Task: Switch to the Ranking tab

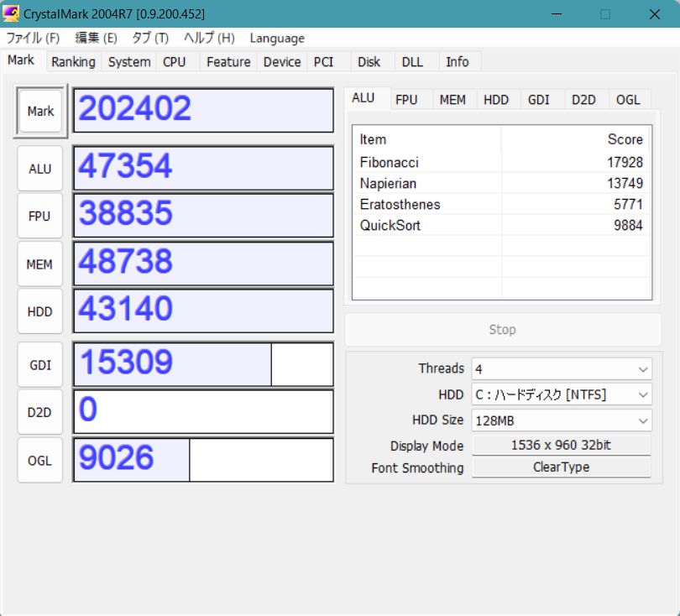Action: click(73, 62)
